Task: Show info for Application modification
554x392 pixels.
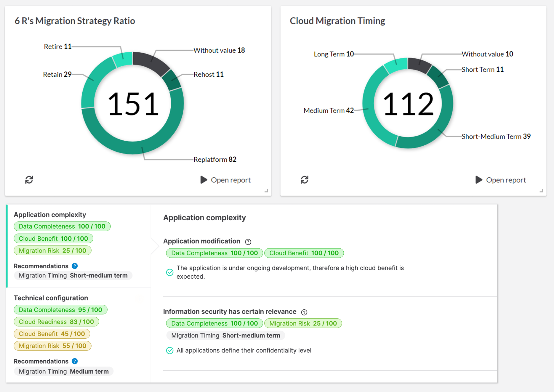Action: [248, 242]
